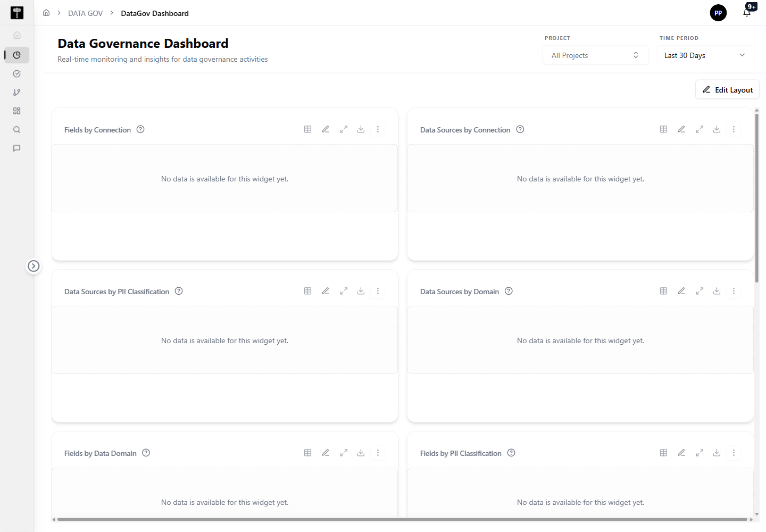Click the home breadcrumb icon
This screenshot has width=766, height=532.
point(46,13)
